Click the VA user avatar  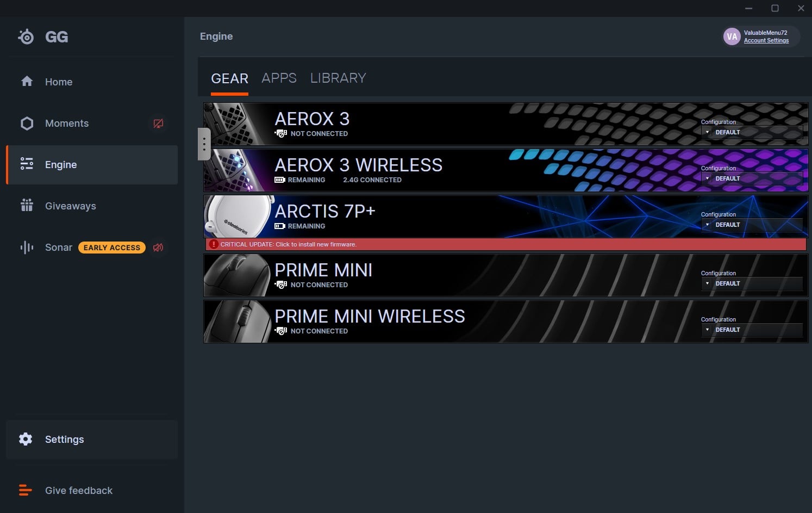[x=732, y=36]
